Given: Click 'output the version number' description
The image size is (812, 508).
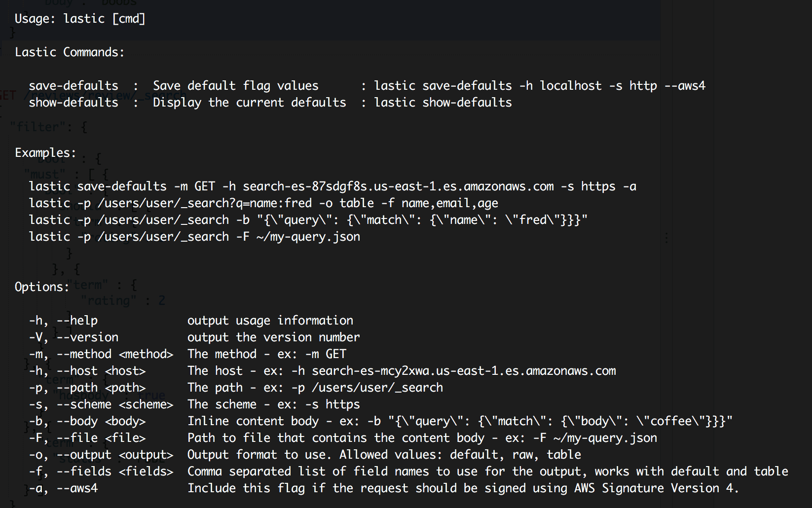Looking at the screenshot, I should coord(274,337).
